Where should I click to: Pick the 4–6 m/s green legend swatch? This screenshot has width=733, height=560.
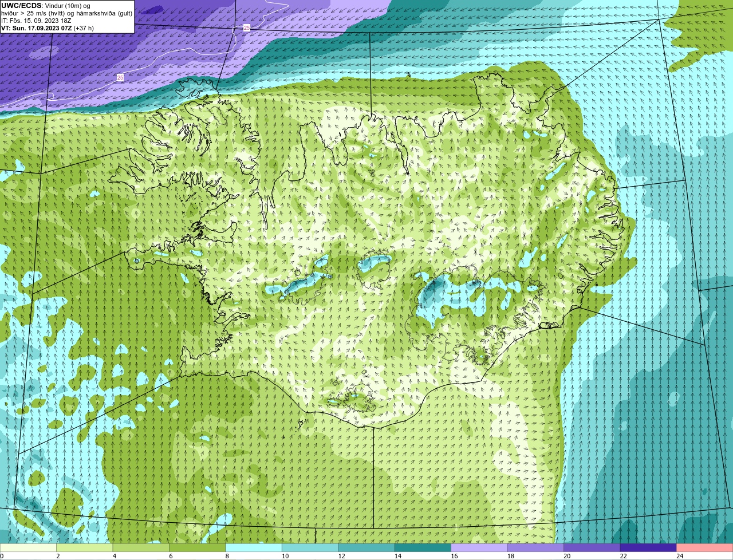[x=141, y=548]
